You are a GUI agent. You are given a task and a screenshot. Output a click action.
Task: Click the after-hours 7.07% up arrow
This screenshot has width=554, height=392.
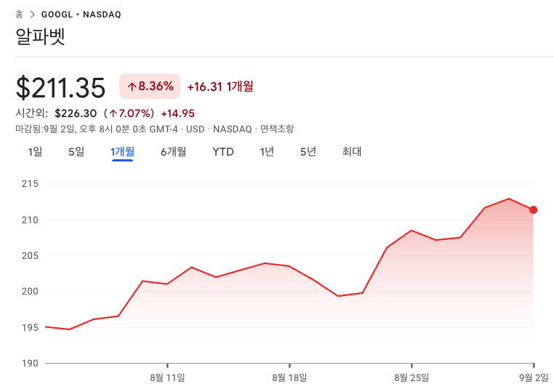click(113, 113)
